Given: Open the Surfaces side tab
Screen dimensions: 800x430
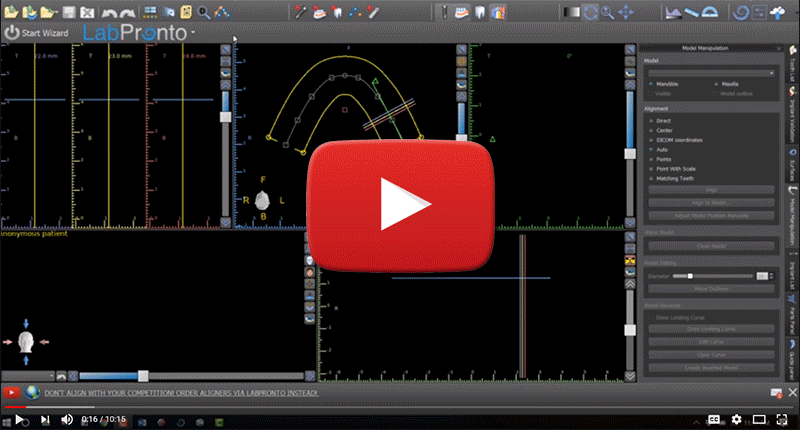Looking at the screenshot, I should [792, 164].
